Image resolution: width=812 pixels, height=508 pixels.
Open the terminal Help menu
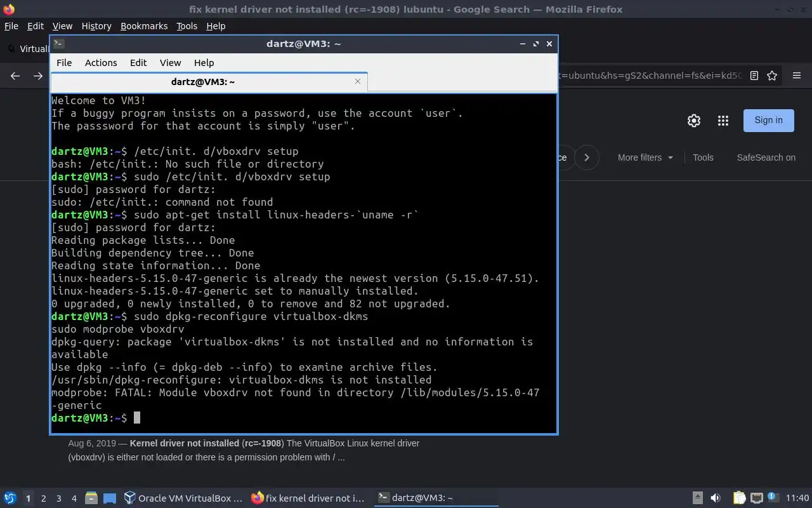204,63
